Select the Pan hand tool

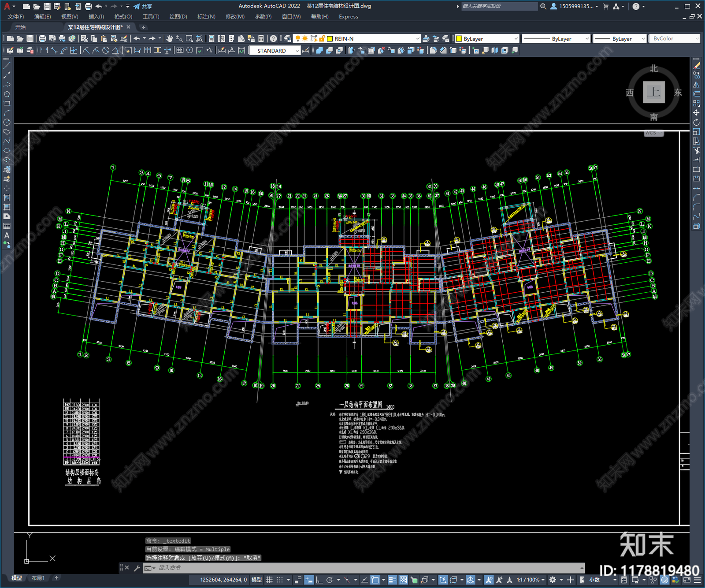pyautogui.click(x=170, y=39)
